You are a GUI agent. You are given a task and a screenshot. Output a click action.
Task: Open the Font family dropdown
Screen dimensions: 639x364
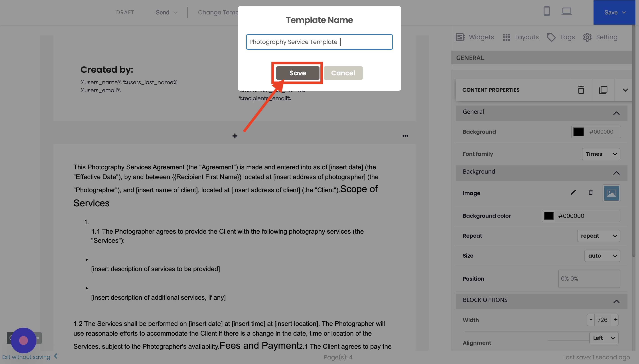[x=601, y=154]
